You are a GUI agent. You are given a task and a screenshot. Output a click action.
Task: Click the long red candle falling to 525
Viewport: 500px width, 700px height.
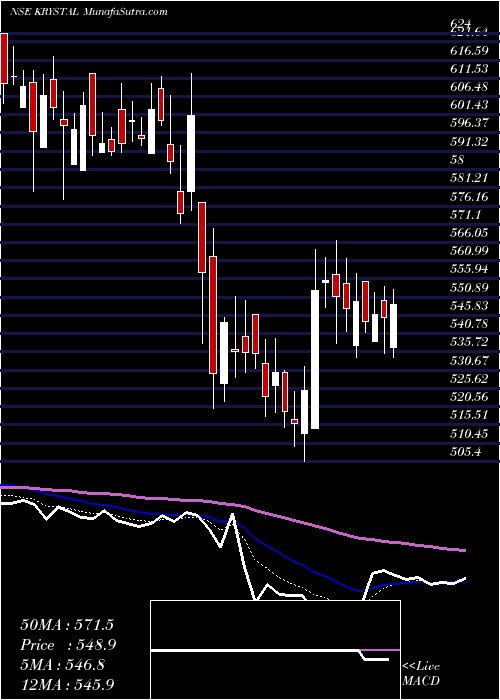point(212,315)
